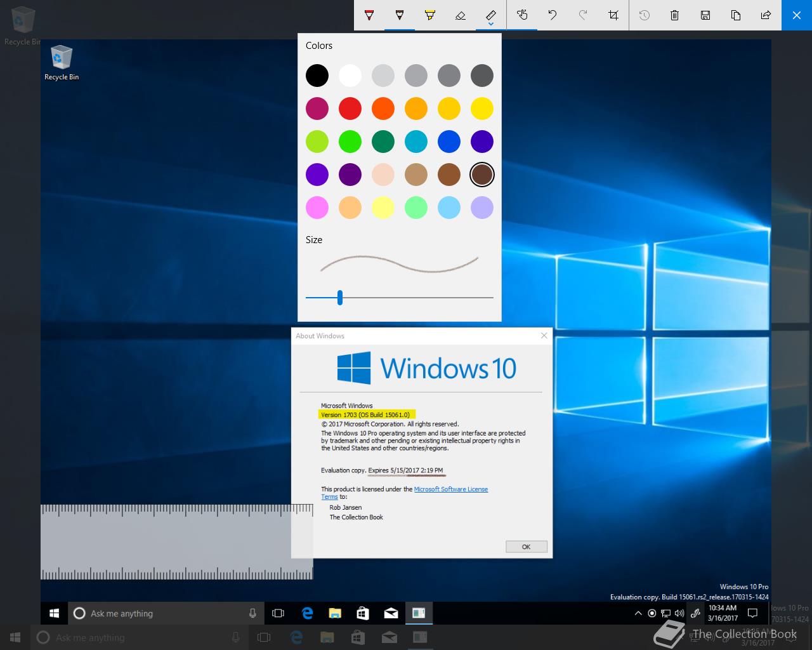Pick the mint green swatch
The height and width of the screenshot is (650, 812).
416,208
